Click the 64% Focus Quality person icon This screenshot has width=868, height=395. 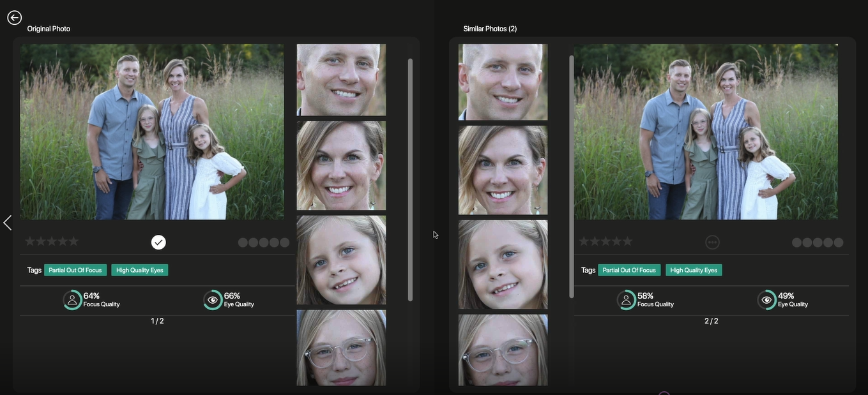pyautogui.click(x=72, y=300)
